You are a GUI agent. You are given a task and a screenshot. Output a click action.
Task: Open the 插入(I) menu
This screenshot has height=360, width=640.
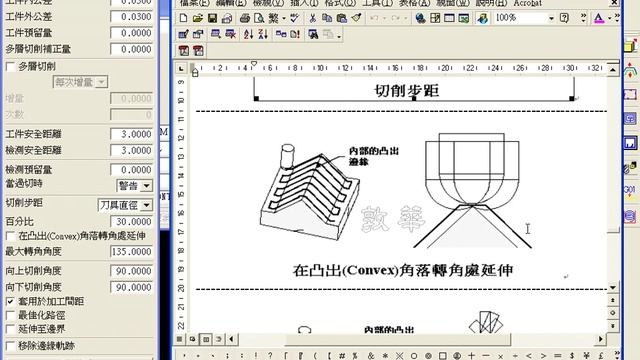click(x=304, y=3)
